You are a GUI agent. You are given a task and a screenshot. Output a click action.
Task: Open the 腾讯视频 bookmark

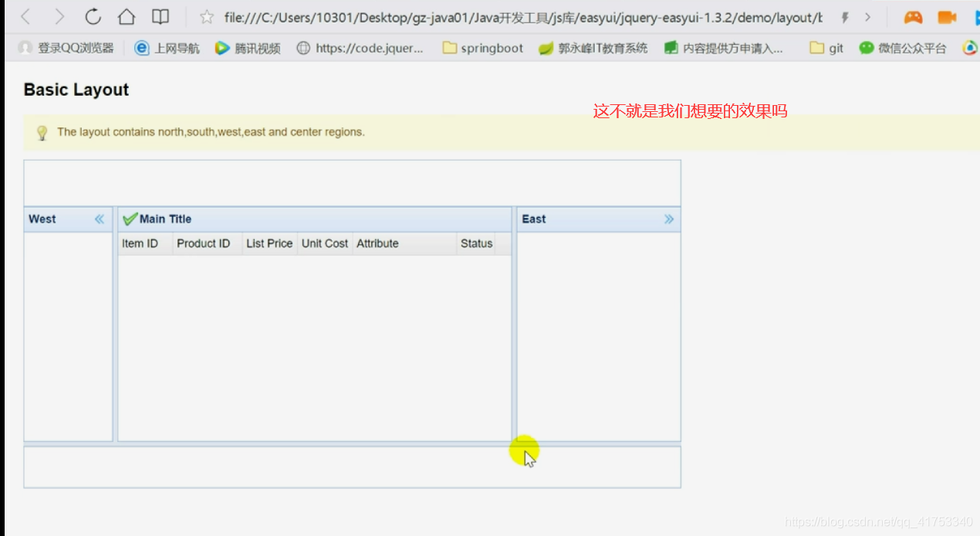[x=248, y=48]
